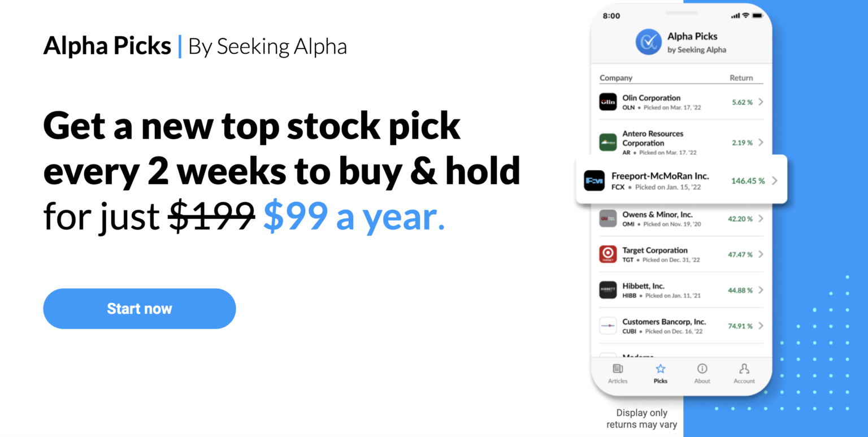Expand the Target Corporation row chevron

761,254
